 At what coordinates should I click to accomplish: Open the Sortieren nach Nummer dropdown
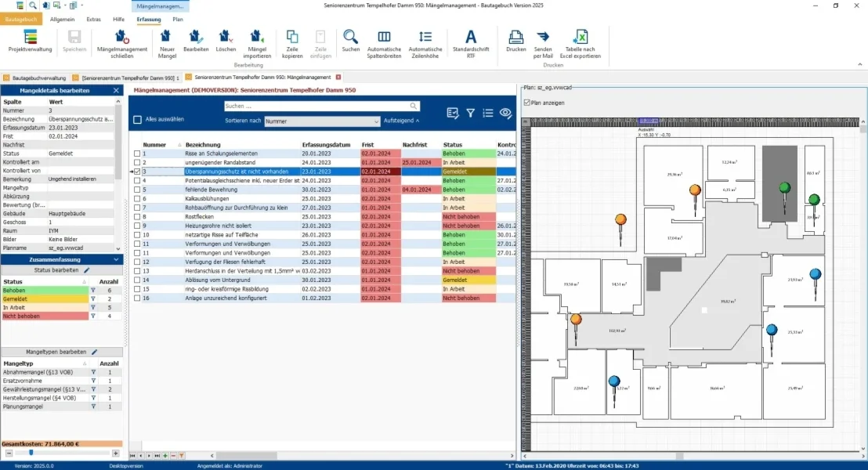(x=322, y=121)
